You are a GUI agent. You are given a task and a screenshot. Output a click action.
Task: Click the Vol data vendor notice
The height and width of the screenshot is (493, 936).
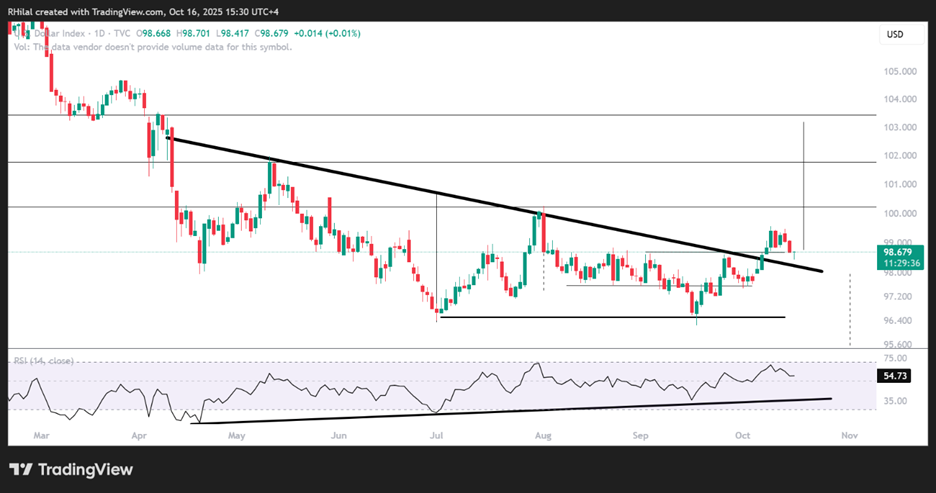point(153,47)
